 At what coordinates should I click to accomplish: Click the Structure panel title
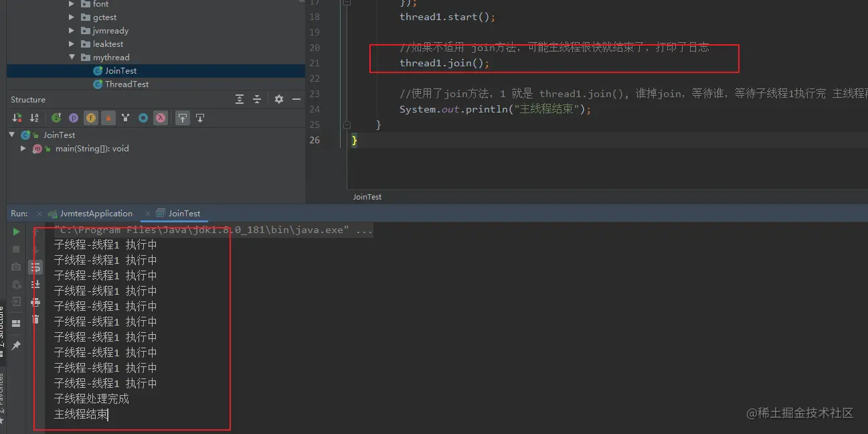(x=28, y=100)
